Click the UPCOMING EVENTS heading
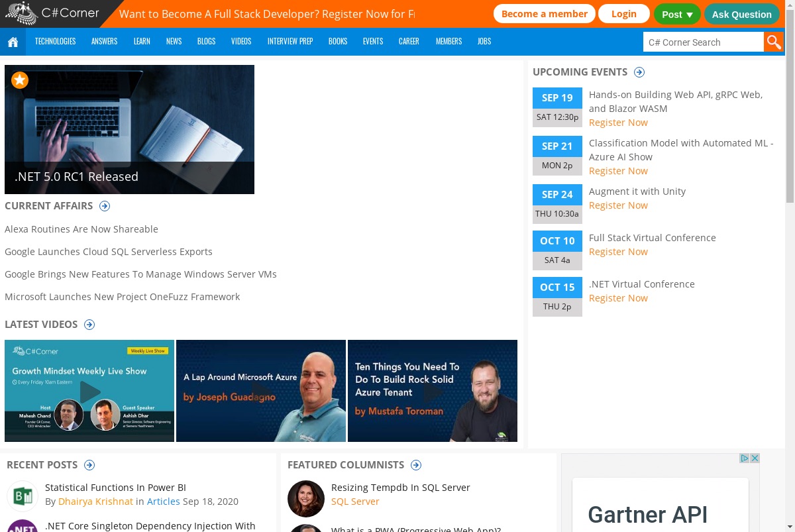 (x=580, y=72)
